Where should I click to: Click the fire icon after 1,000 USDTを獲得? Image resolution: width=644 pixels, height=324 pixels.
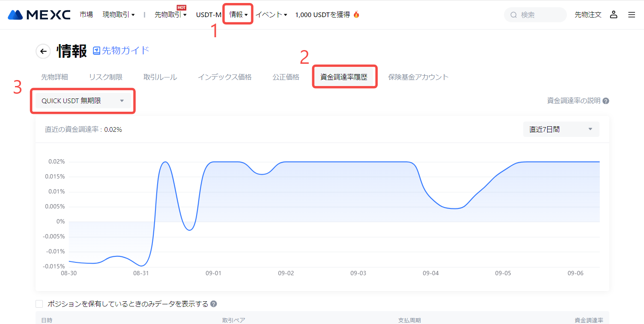pos(356,15)
